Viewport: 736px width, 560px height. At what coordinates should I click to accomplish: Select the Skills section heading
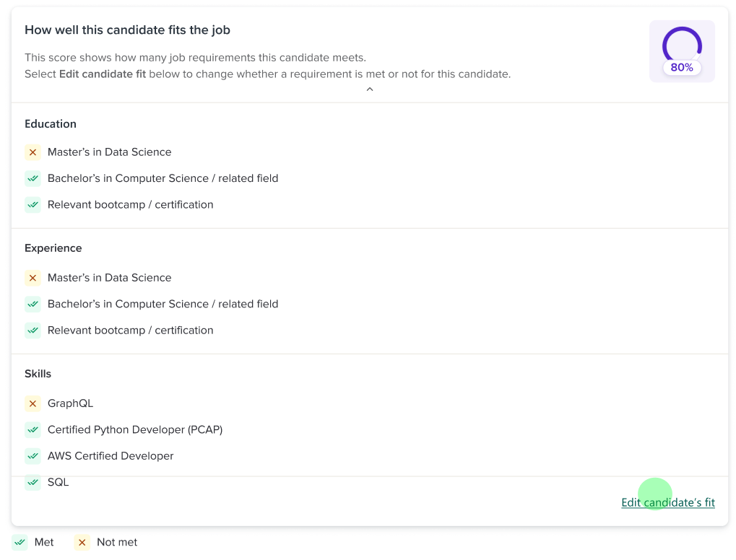38,374
